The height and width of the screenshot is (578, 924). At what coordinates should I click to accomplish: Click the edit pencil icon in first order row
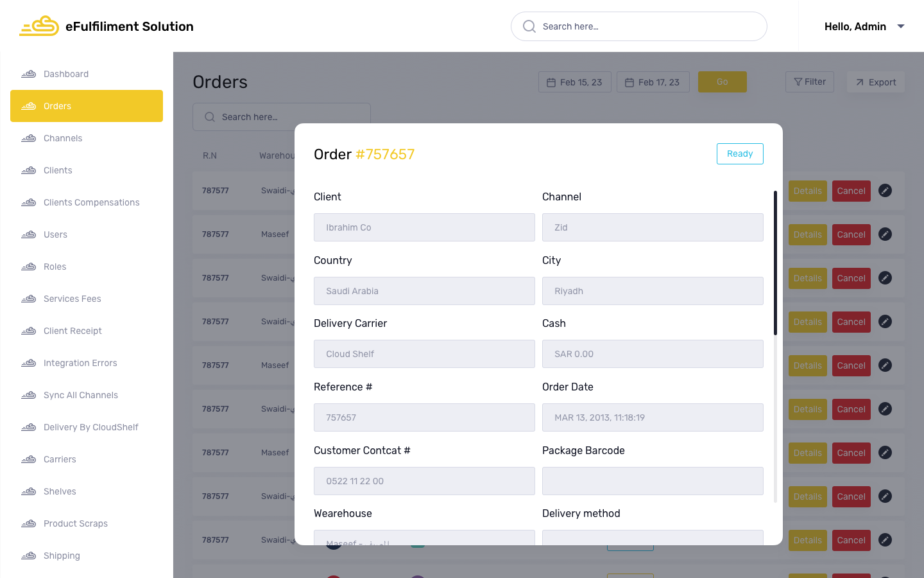(885, 191)
